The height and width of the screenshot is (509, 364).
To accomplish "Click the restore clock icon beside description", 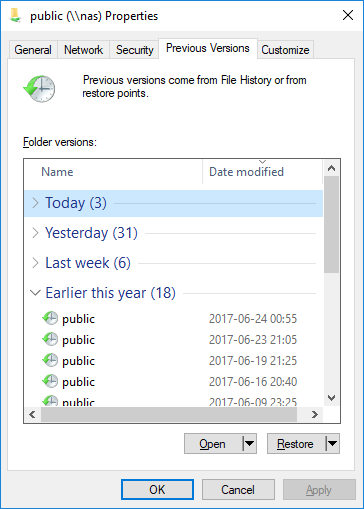I will click(x=40, y=88).
